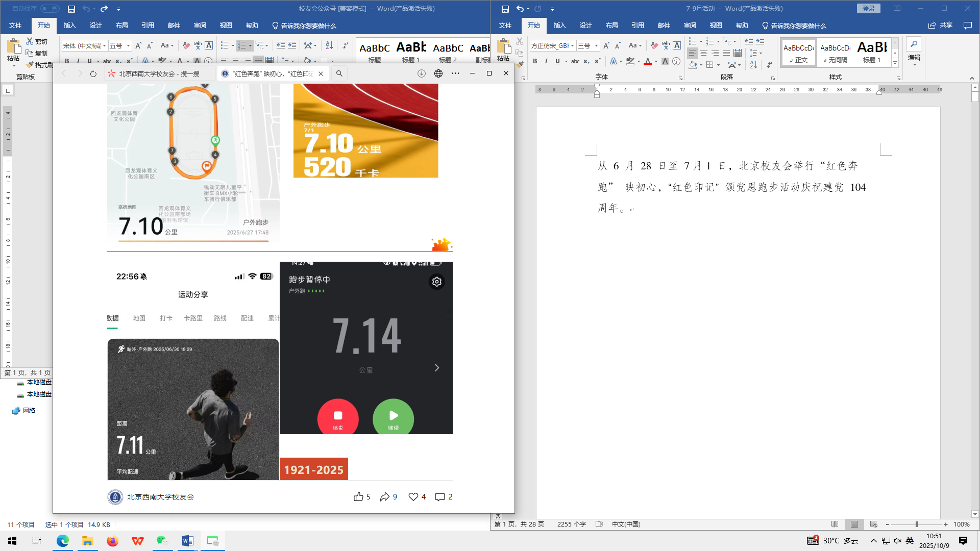This screenshot has width=980, height=551.
Task: Click the 登录 sign-in button
Action: [x=868, y=9]
